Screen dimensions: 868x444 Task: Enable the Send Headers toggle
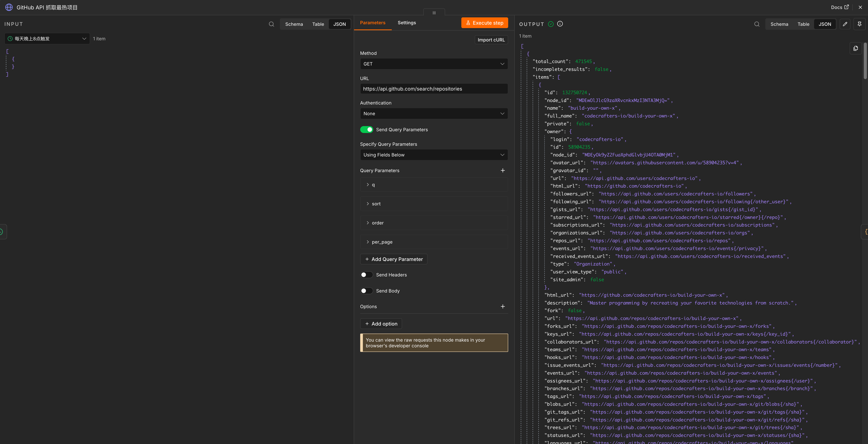tap(367, 275)
